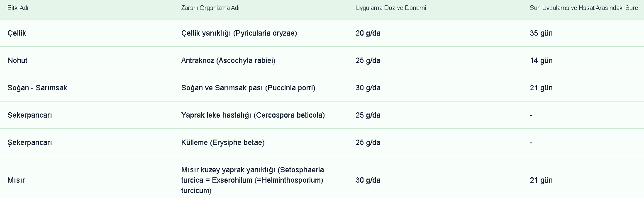Click the Soğan - Sarımsak plant name

click(37, 88)
